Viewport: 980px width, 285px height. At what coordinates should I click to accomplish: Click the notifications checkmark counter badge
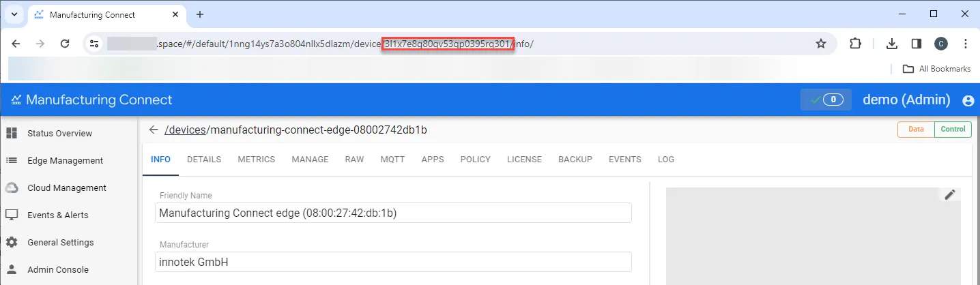point(826,100)
